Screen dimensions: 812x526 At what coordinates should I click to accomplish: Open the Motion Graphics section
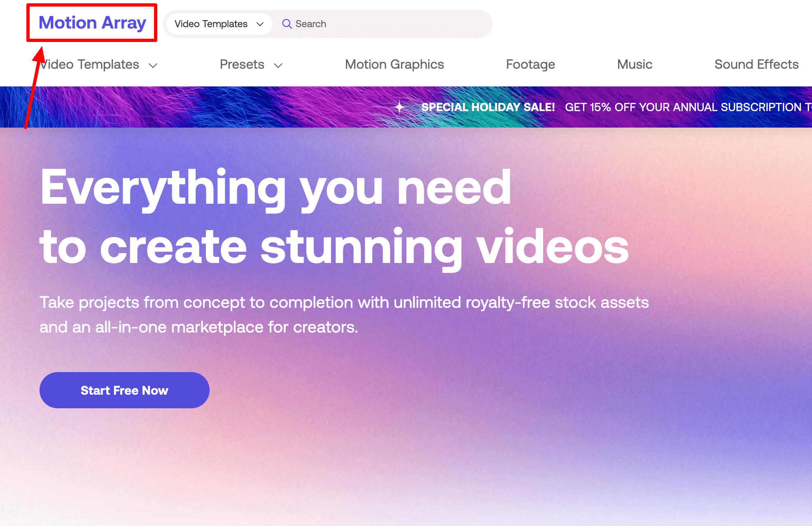(394, 65)
